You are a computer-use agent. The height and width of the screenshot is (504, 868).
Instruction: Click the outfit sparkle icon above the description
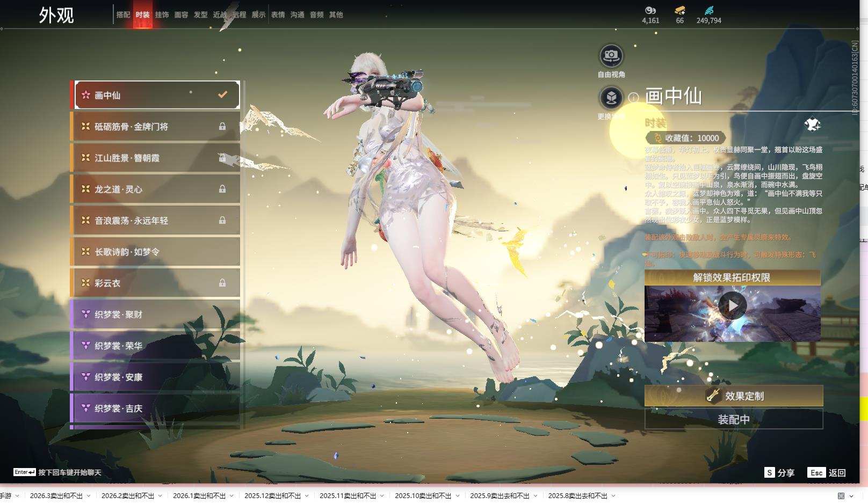[813, 125]
